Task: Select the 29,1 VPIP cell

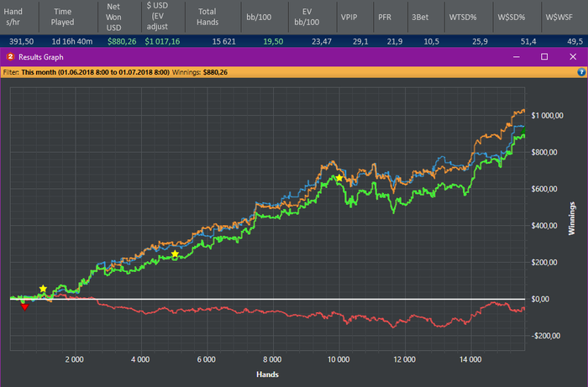Action: tap(360, 41)
